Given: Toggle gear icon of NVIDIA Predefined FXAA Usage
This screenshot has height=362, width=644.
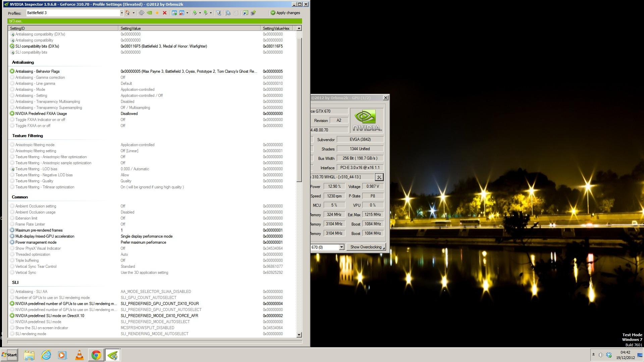Looking at the screenshot, I should pyautogui.click(x=12, y=114).
